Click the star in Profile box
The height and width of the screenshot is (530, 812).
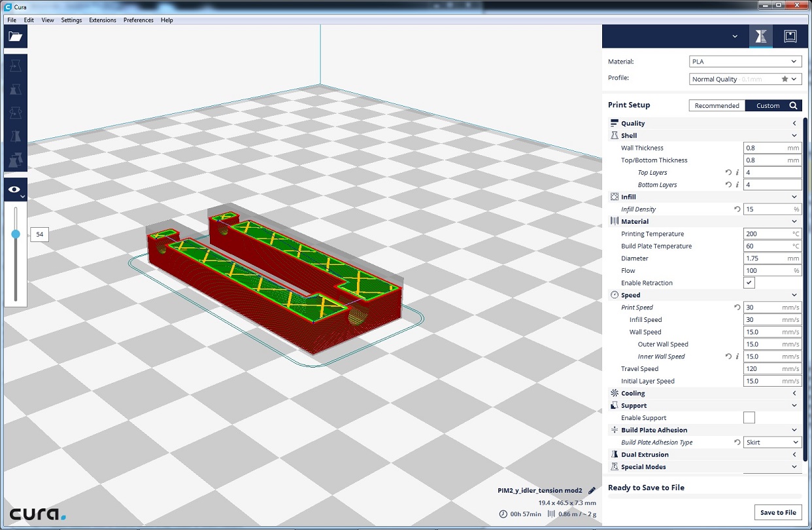785,79
